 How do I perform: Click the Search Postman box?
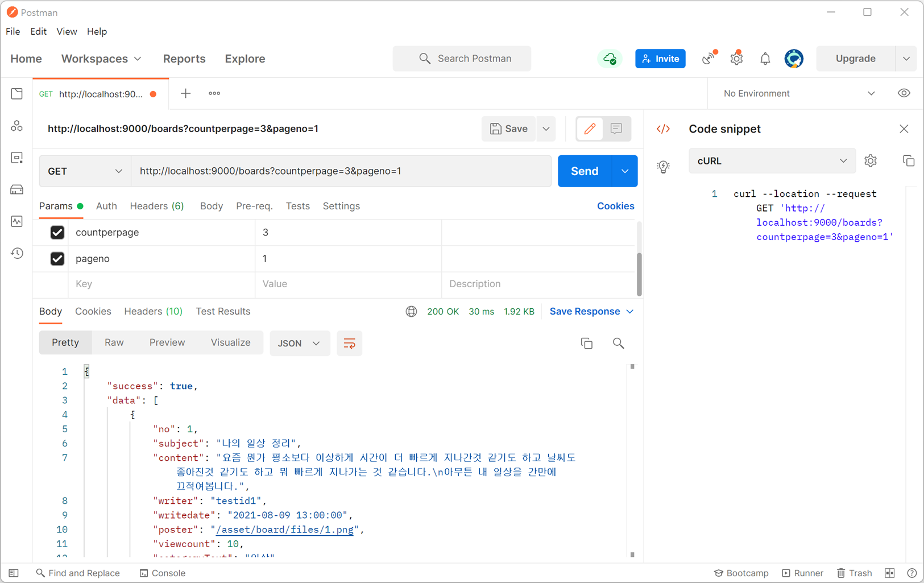pyautogui.click(x=462, y=59)
